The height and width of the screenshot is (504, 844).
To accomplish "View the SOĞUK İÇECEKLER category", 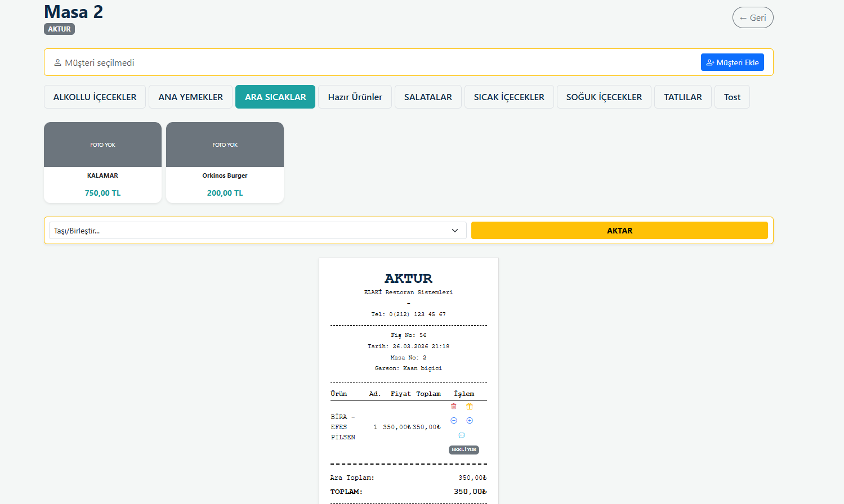I will [x=604, y=97].
